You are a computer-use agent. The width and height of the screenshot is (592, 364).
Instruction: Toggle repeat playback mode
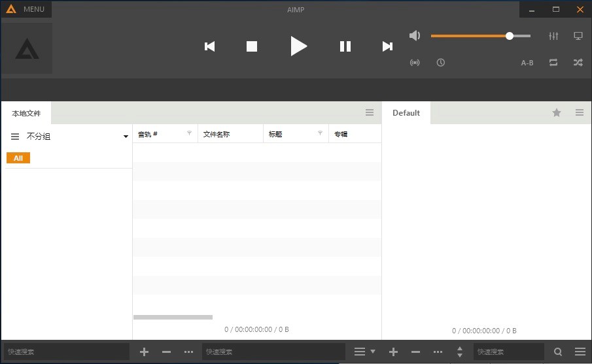[x=553, y=63]
